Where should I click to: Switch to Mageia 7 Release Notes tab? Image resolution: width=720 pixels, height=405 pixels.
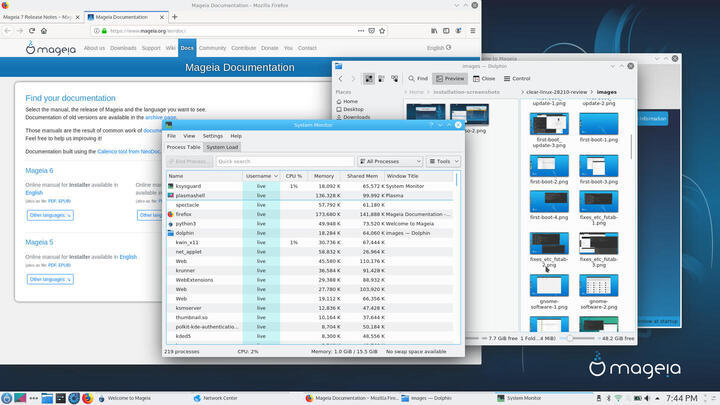37,17
